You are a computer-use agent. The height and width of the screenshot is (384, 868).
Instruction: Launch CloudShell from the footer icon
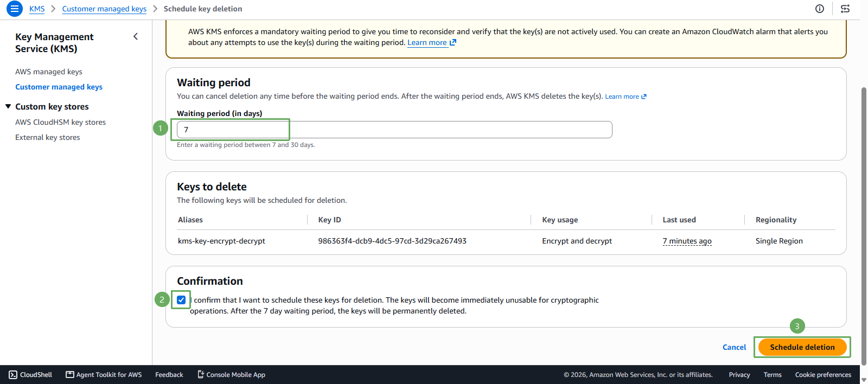[30, 375]
